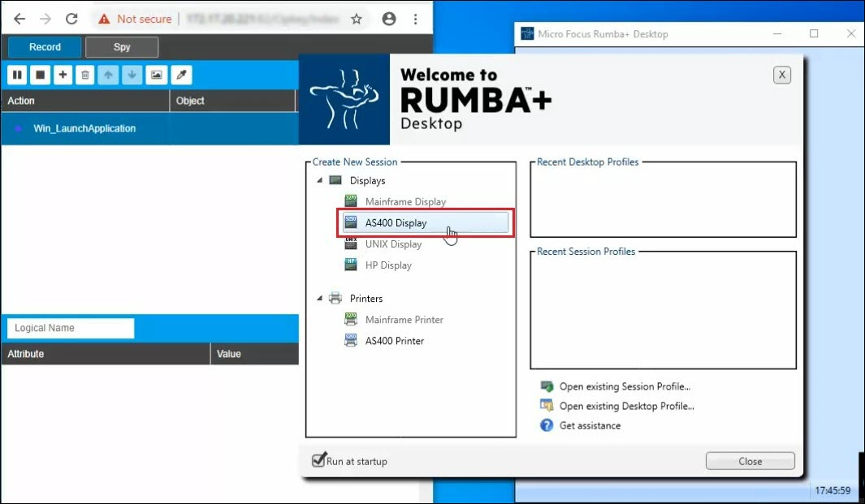Open browser three-dot menu
This screenshot has width=865, height=504.
(415, 19)
